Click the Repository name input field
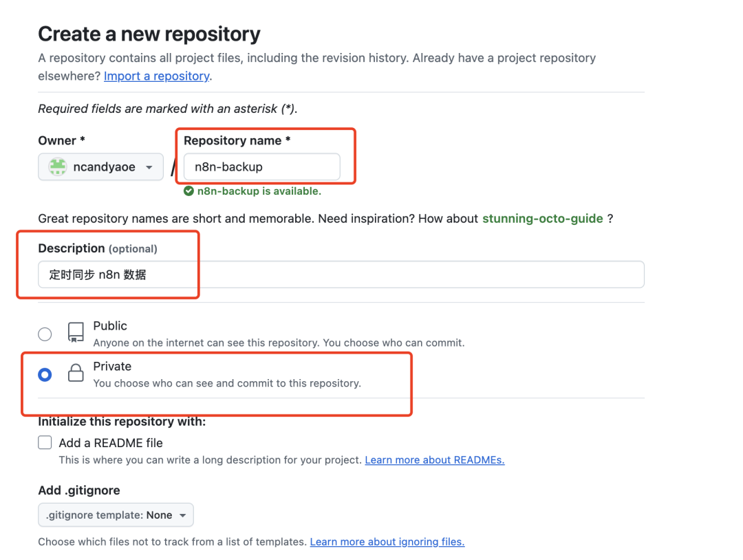The height and width of the screenshot is (560, 743). pyautogui.click(x=261, y=166)
